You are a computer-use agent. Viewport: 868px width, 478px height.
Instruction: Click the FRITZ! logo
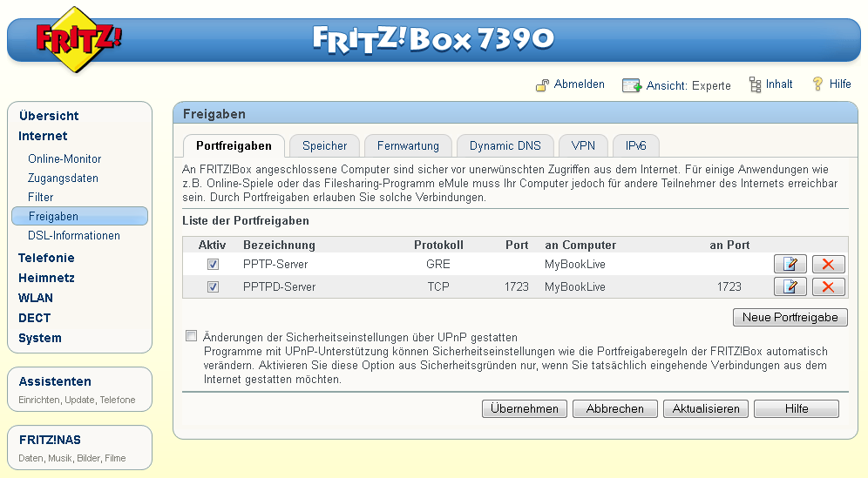pyautogui.click(x=78, y=40)
